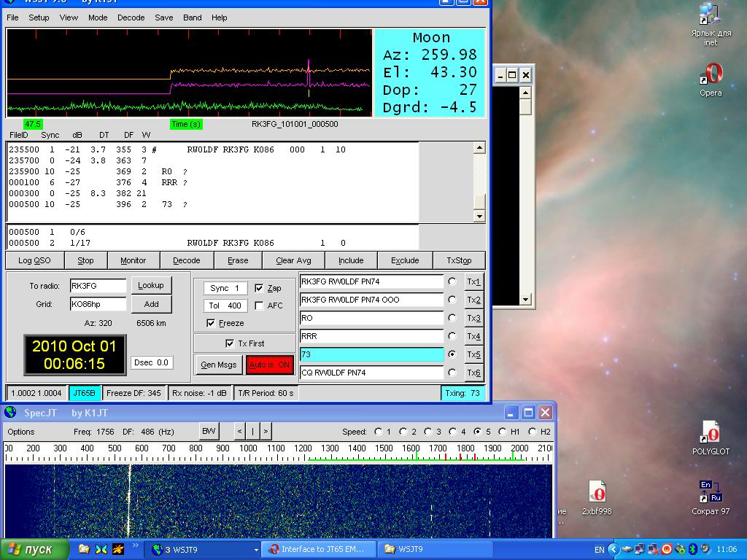
Task: Open the View menu
Action: tap(69, 17)
